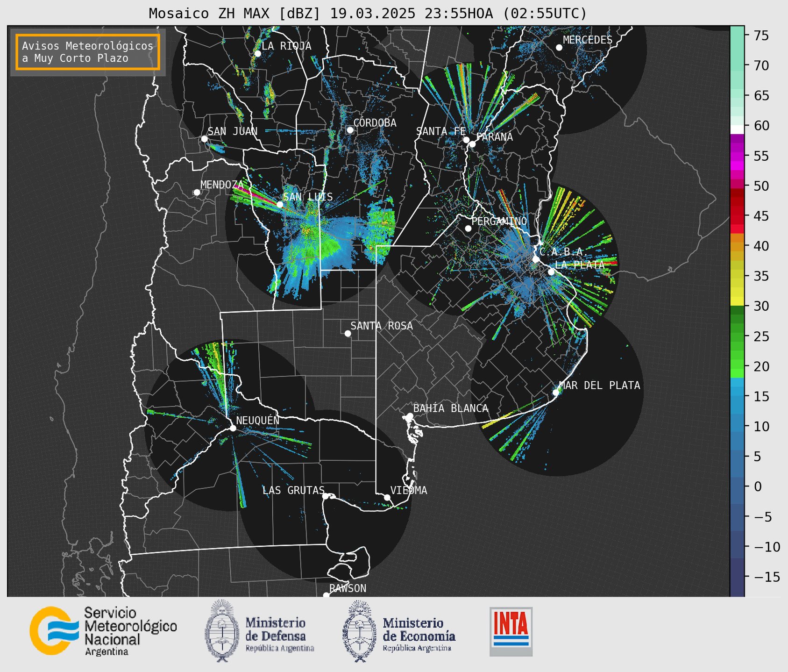Click the Ministerio de Defensa text
Viewport: 788px width, 672px height.
(x=280, y=634)
